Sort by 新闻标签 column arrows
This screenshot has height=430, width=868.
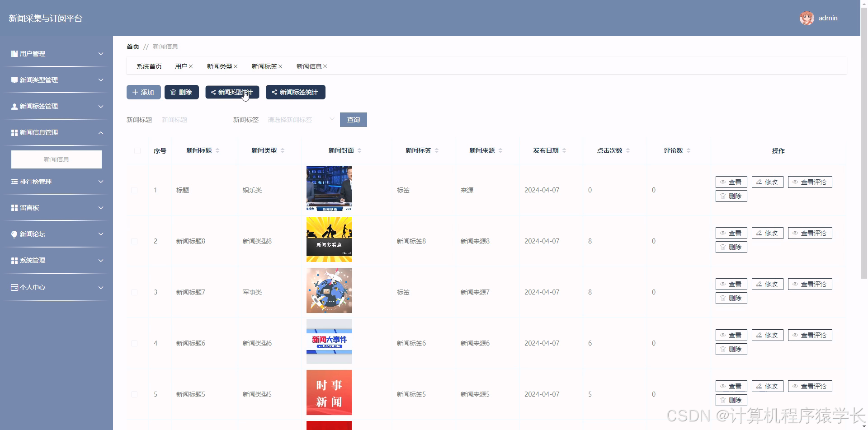(437, 150)
